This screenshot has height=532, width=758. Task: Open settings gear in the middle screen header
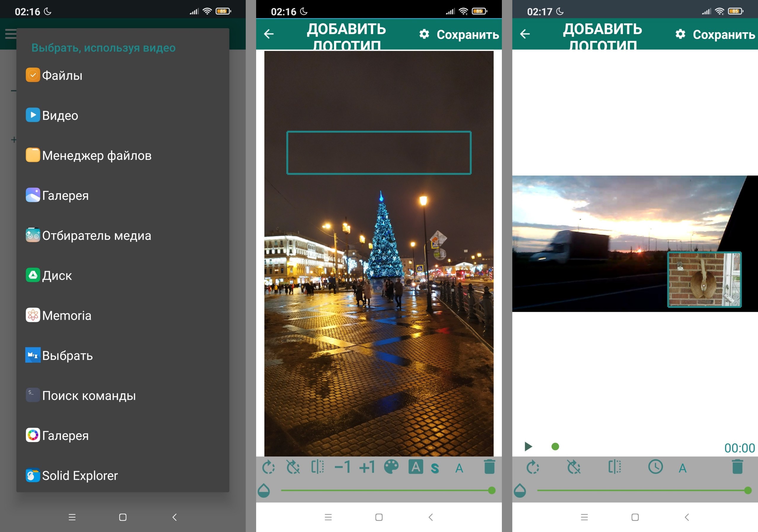[x=424, y=34]
